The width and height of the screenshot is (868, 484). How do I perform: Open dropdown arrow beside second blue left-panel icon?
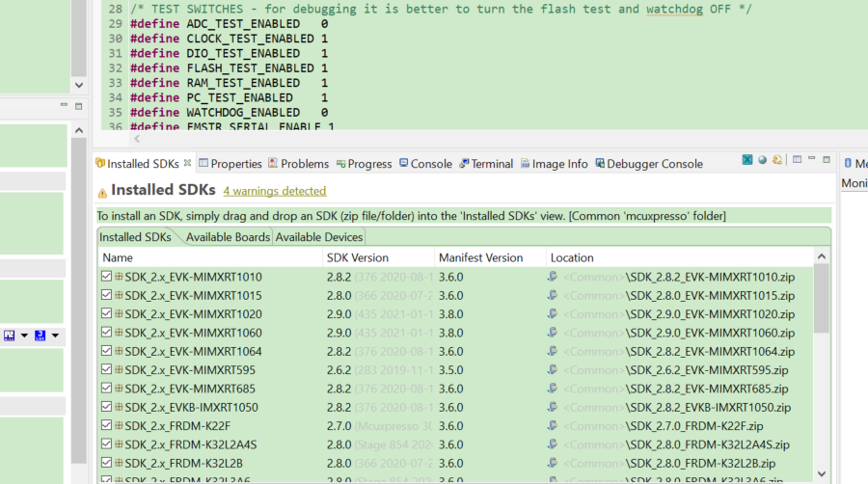[x=54, y=336]
